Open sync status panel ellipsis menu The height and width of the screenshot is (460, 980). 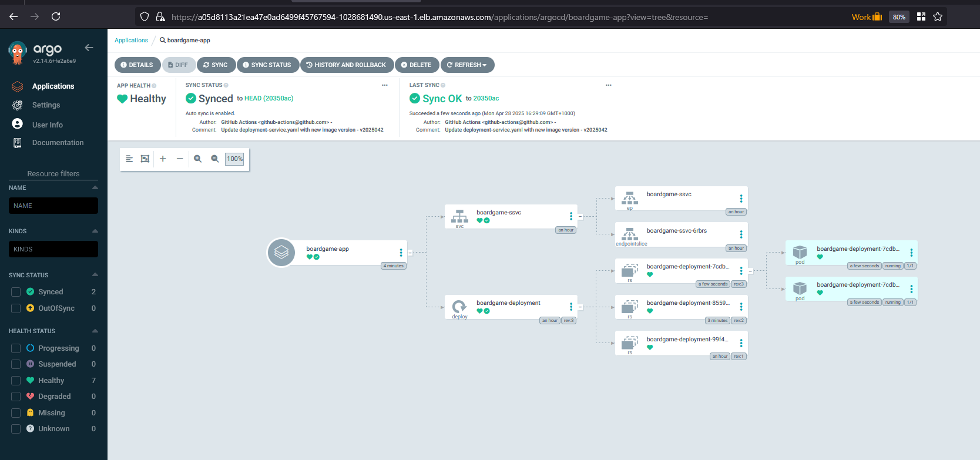(x=385, y=85)
